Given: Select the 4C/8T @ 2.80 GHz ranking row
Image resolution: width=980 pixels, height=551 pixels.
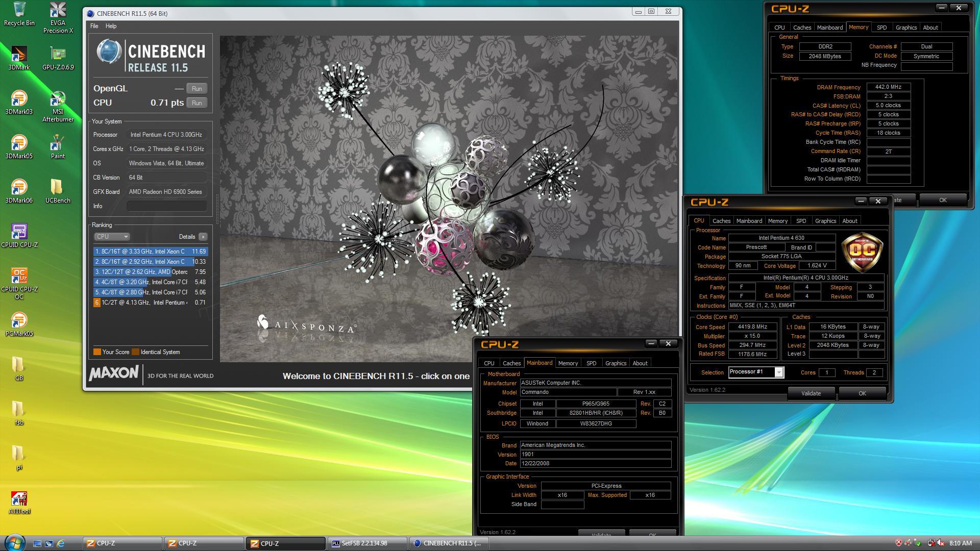Looking at the screenshot, I should 150,292.
